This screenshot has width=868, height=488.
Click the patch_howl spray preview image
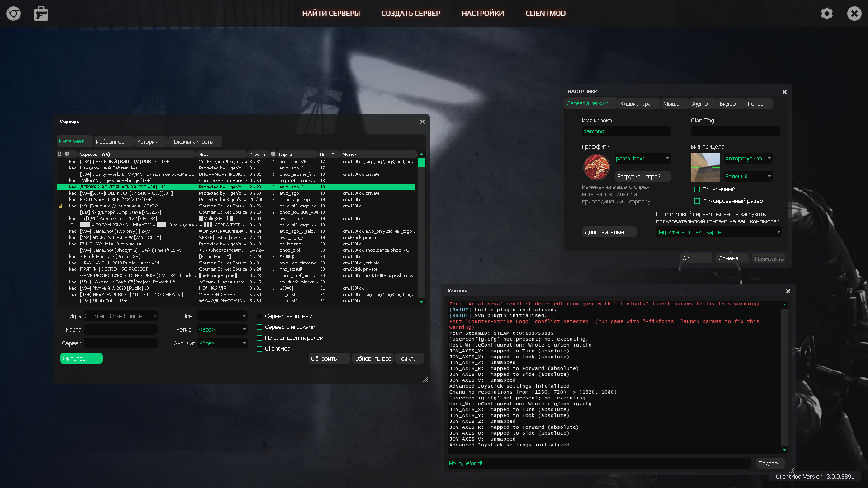(596, 167)
